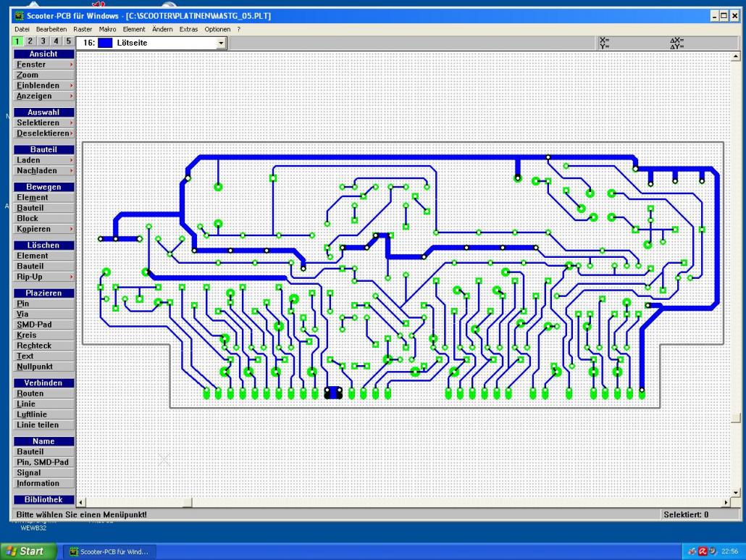
Task: Open the Optionen menu
Action: point(217,29)
